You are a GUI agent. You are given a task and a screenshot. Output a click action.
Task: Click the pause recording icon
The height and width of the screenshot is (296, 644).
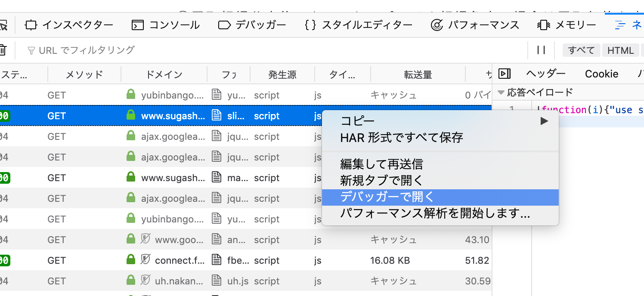coord(541,50)
